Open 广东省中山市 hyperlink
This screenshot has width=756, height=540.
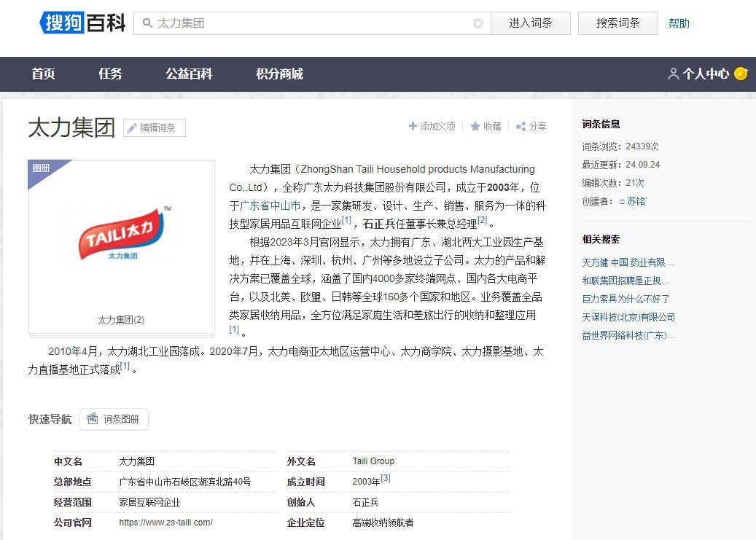[x=270, y=206]
